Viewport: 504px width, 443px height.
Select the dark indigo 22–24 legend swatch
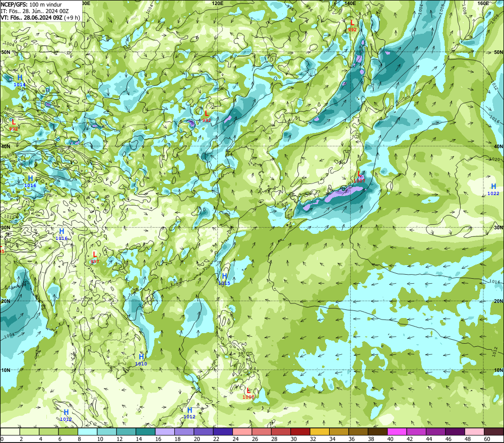click(223, 431)
